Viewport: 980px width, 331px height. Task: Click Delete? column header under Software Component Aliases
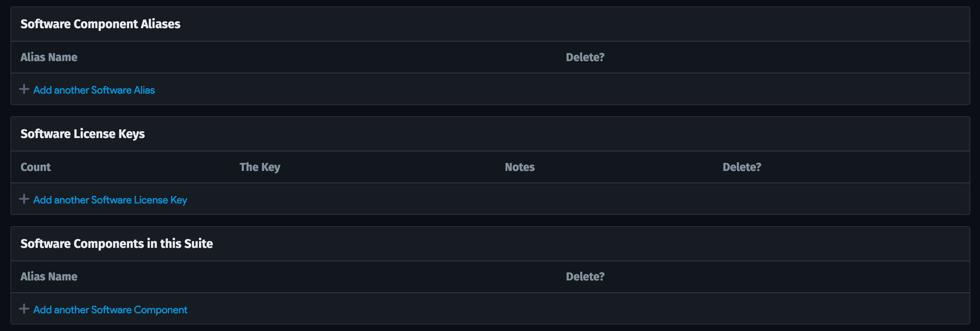click(x=585, y=57)
